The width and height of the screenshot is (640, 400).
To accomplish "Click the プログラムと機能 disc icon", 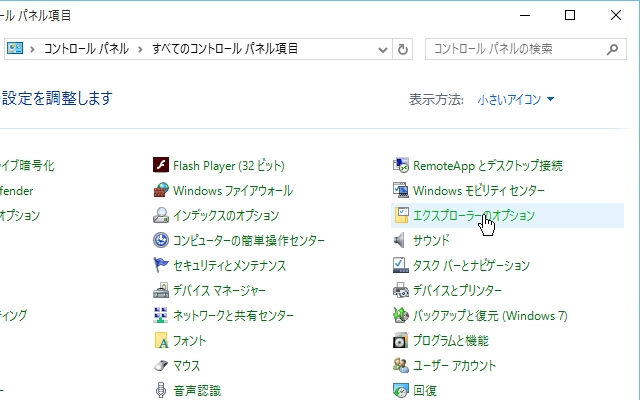I will click(x=400, y=340).
